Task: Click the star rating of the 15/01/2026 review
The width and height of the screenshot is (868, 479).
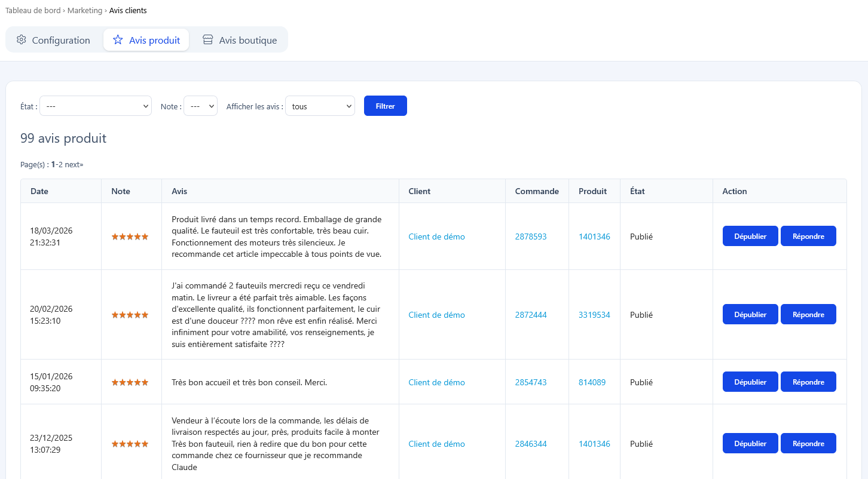Action: 130,382
